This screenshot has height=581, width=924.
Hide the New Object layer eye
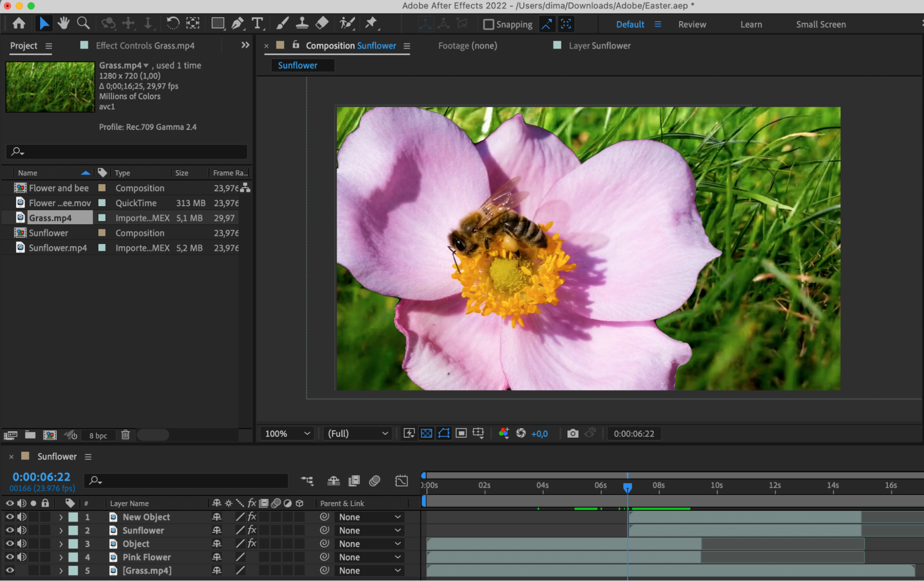[10, 517]
